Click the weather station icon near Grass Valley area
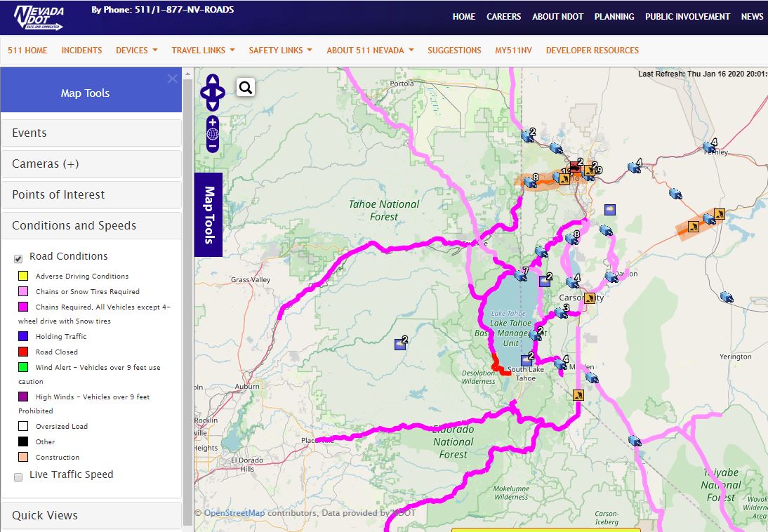This screenshot has width=768, height=532. [x=400, y=345]
